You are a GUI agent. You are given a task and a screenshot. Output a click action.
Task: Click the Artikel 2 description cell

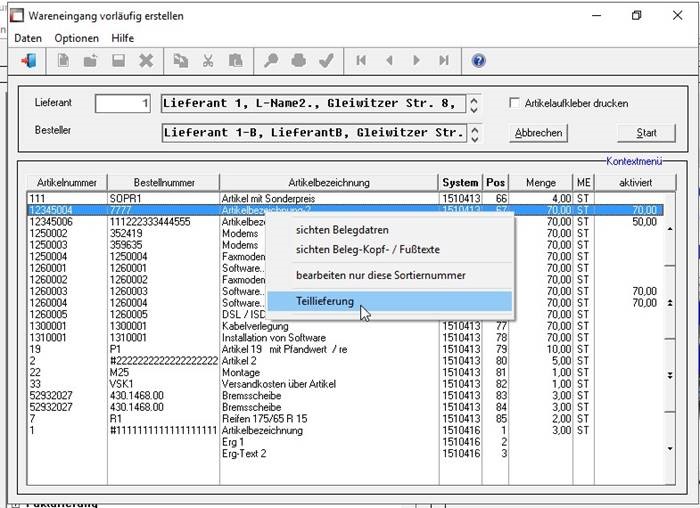click(240, 361)
